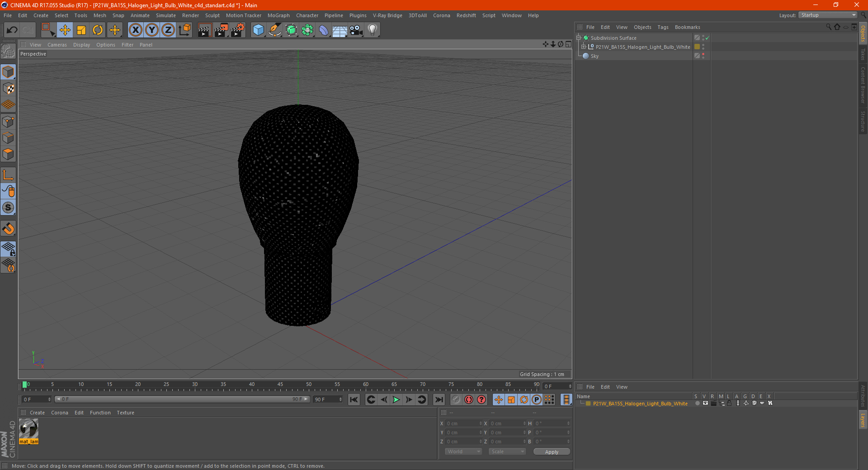
Task: Open Material Manager Create menu
Action: click(37, 413)
